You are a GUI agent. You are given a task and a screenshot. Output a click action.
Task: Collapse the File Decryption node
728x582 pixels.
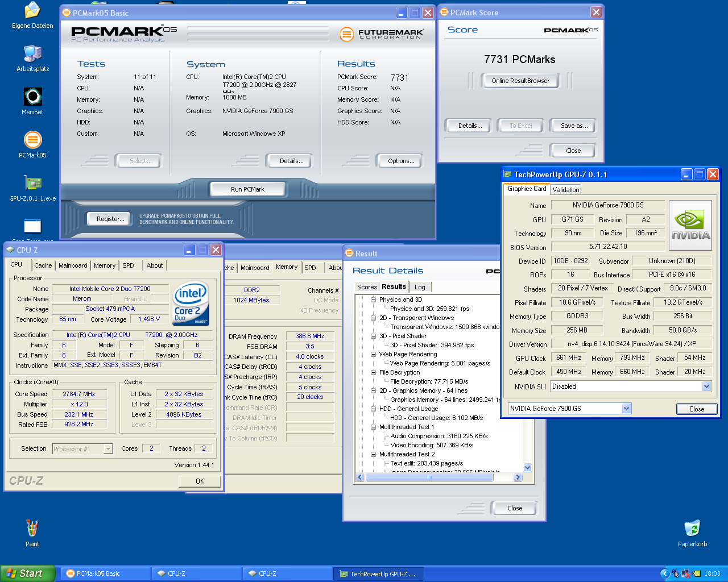(x=374, y=372)
